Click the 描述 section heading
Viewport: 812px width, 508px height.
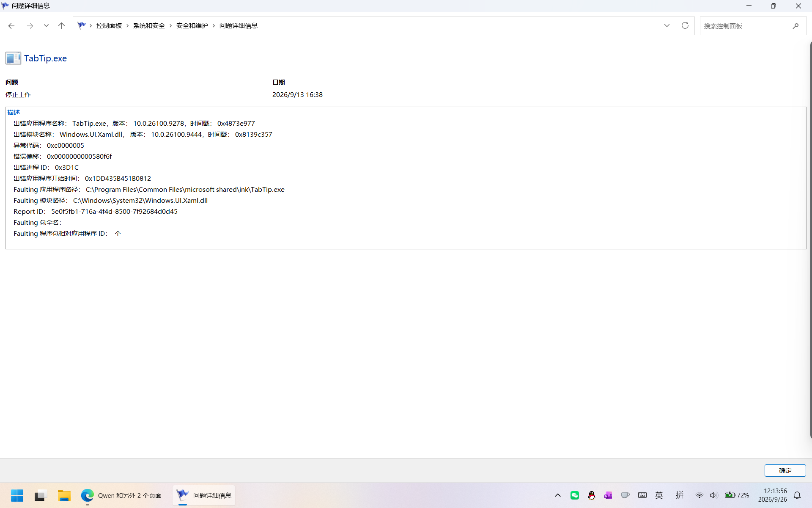[14, 112]
